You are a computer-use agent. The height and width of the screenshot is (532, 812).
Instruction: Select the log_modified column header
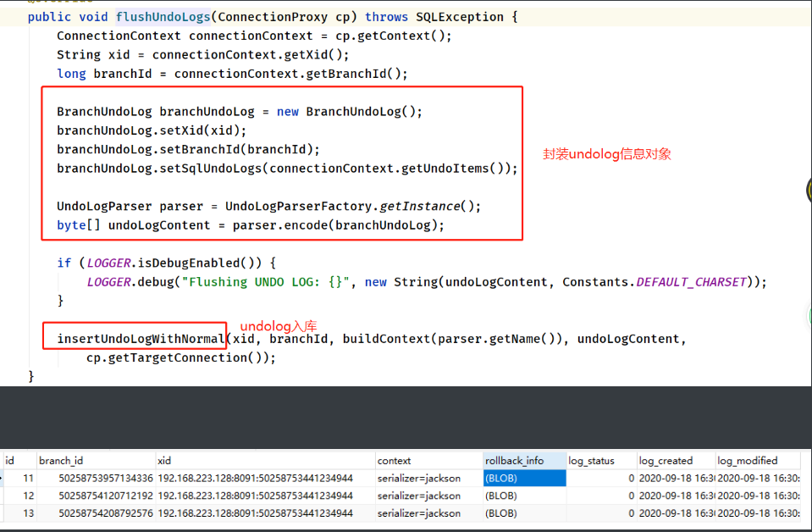[x=758, y=461]
